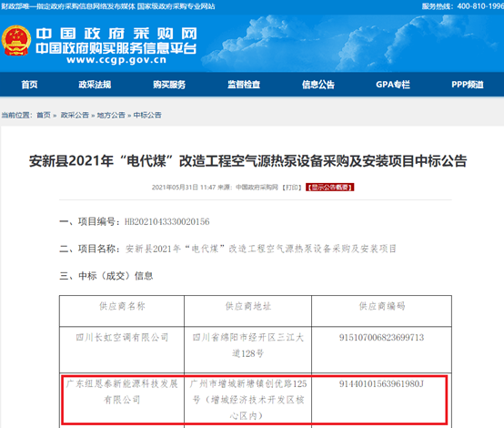Image resolution: width=504 pixels, height=428 pixels.
Task: Click the 三、中标（成交）信息 heading
Action: click(x=106, y=276)
